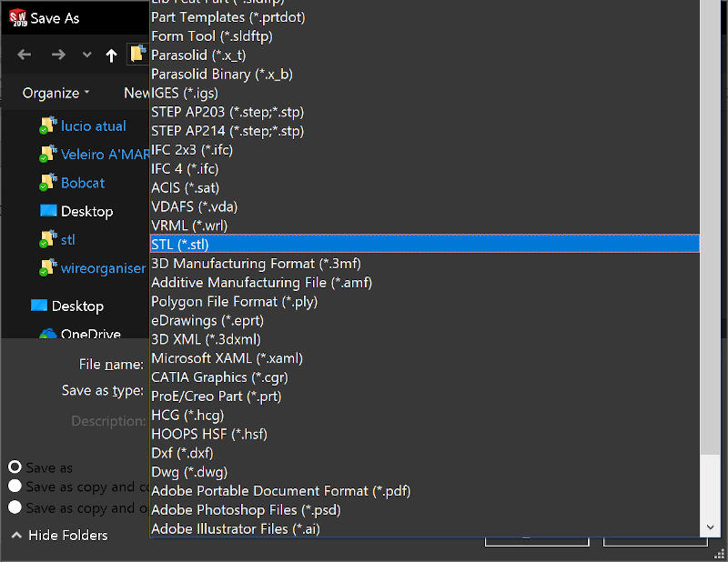Screen dimensions: 728x562
Task: Select the wireorganiser folder
Action: [x=103, y=268]
